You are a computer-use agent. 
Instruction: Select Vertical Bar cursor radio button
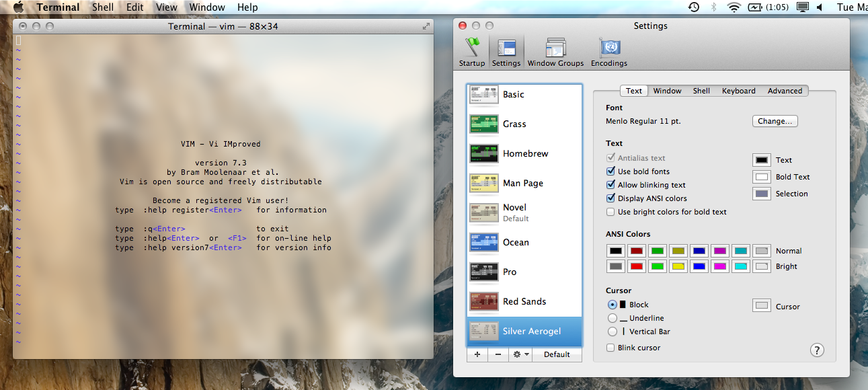pos(612,331)
